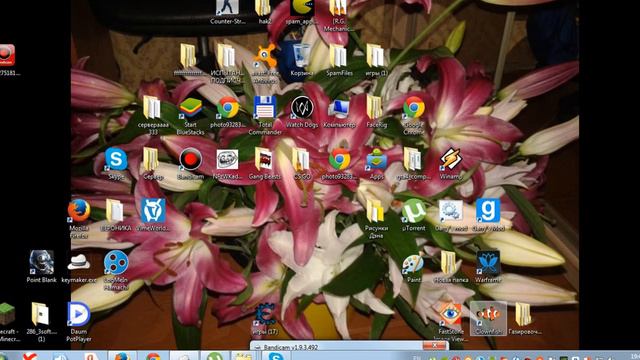
Task: Close the Bandicam v1.9.3.492 window
Action: [x=435, y=346]
